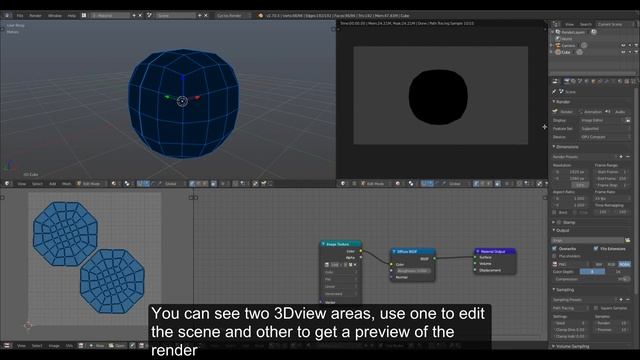Open View menu in left 3D viewport header

coord(21,184)
